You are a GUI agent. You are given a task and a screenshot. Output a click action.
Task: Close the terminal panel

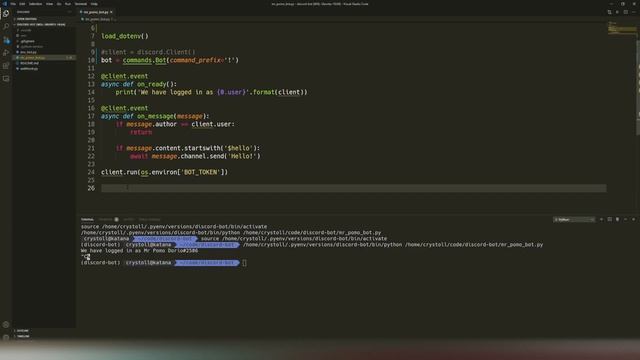tap(633, 220)
